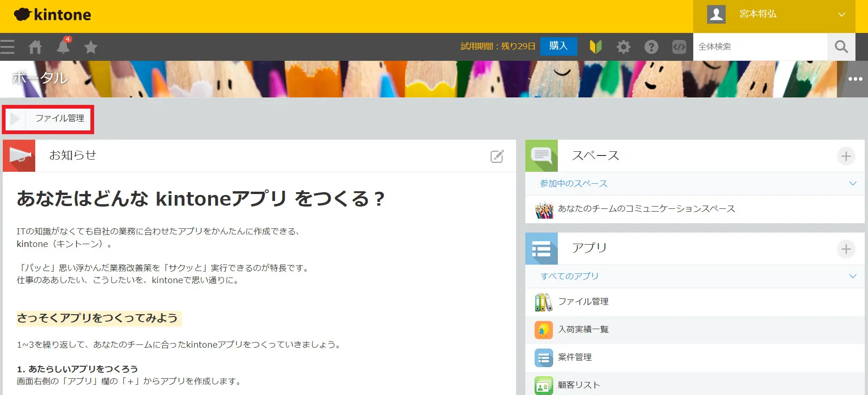The height and width of the screenshot is (395, 868).
Task: Click the ファイル管理 shortcut button
Action: 48,119
